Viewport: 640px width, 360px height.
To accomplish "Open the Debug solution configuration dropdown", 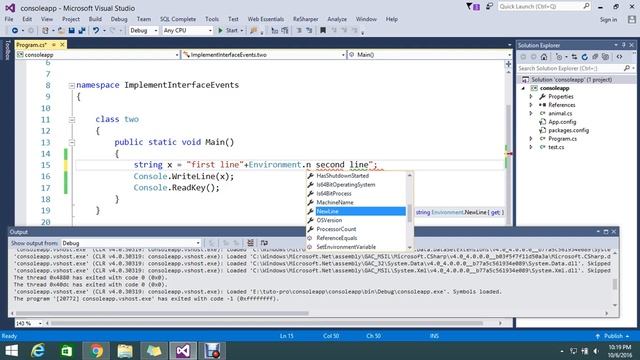I will pyautogui.click(x=144, y=31).
